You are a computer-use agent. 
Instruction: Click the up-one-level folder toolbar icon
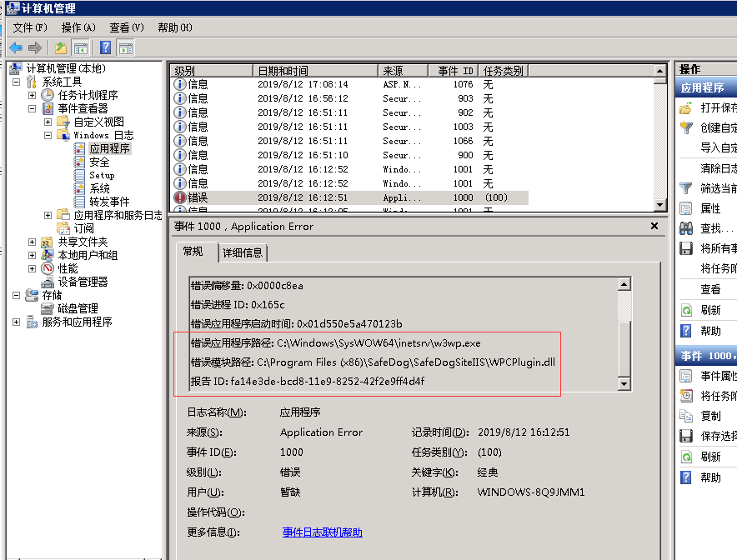[x=61, y=47]
